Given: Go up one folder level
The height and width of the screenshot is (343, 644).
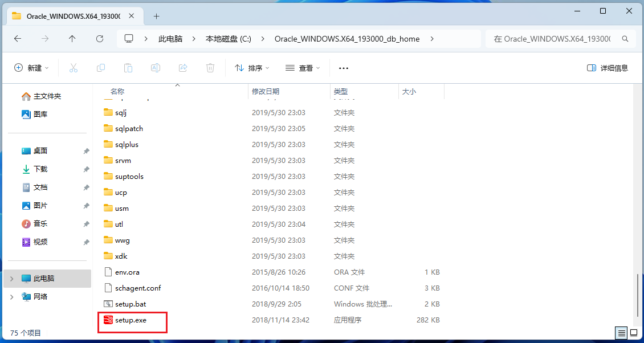Looking at the screenshot, I should pyautogui.click(x=72, y=39).
